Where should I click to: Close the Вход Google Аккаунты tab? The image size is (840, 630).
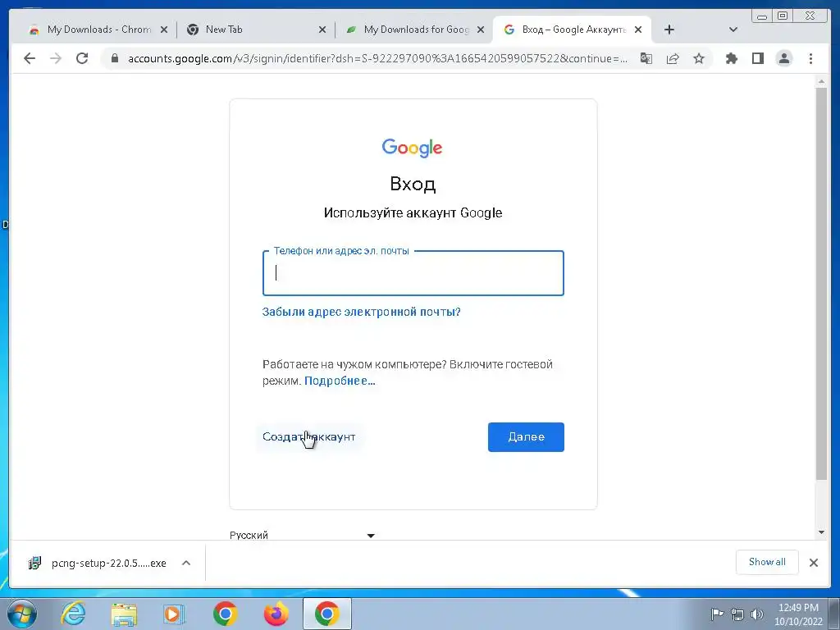[638, 30]
